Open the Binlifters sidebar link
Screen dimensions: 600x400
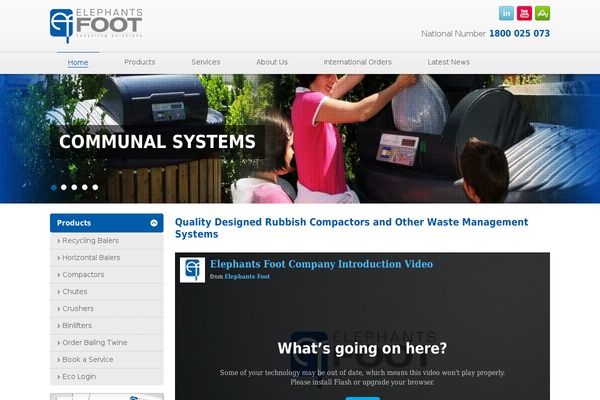(x=107, y=326)
